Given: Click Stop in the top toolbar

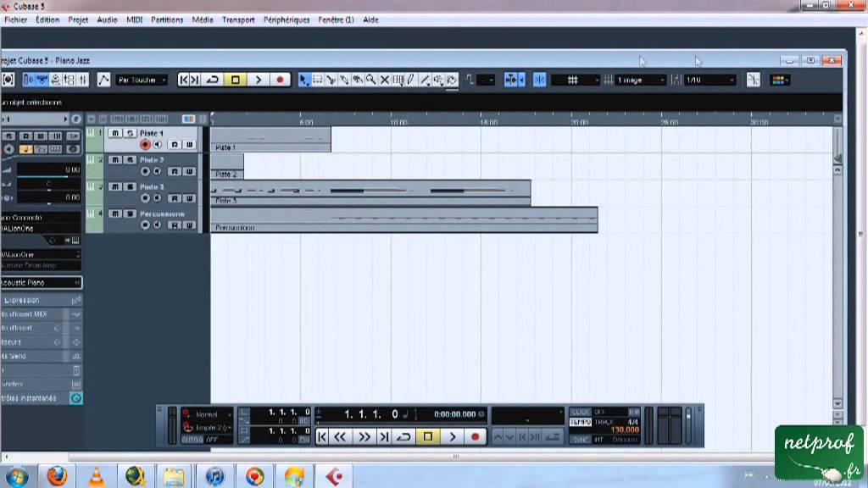Looking at the screenshot, I should (x=236, y=80).
